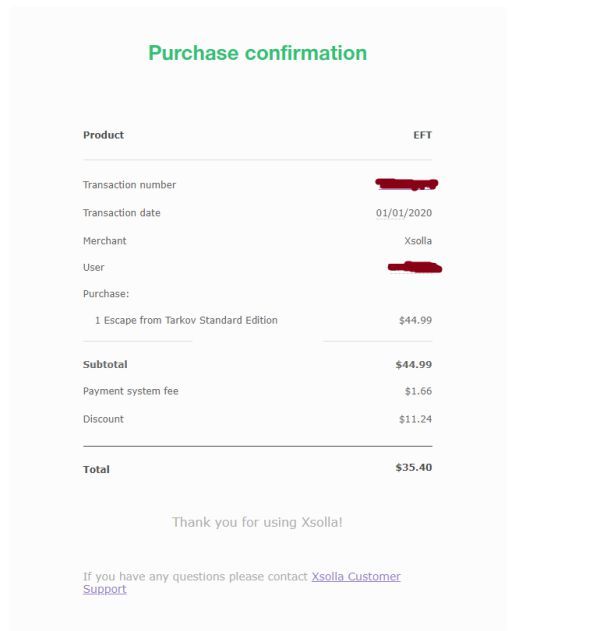Screen dimensions: 600x631
Task: Select the $11.24 discount amount
Action: (x=415, y=419)
